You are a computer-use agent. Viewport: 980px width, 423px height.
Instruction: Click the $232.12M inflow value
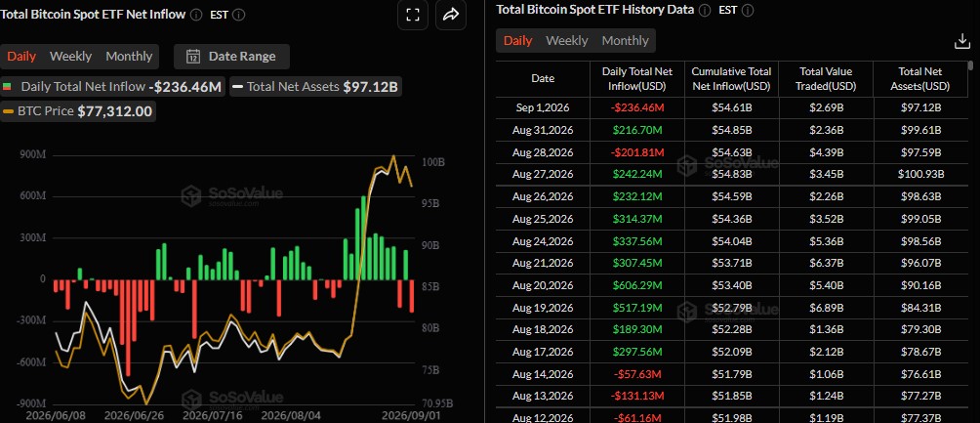tap(636, 196)
